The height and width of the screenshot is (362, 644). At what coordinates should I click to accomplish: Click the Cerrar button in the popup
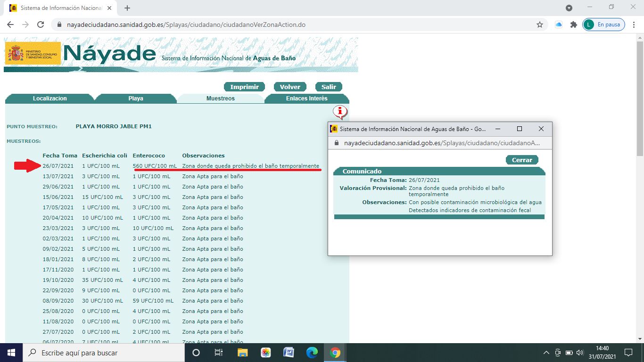522,160
